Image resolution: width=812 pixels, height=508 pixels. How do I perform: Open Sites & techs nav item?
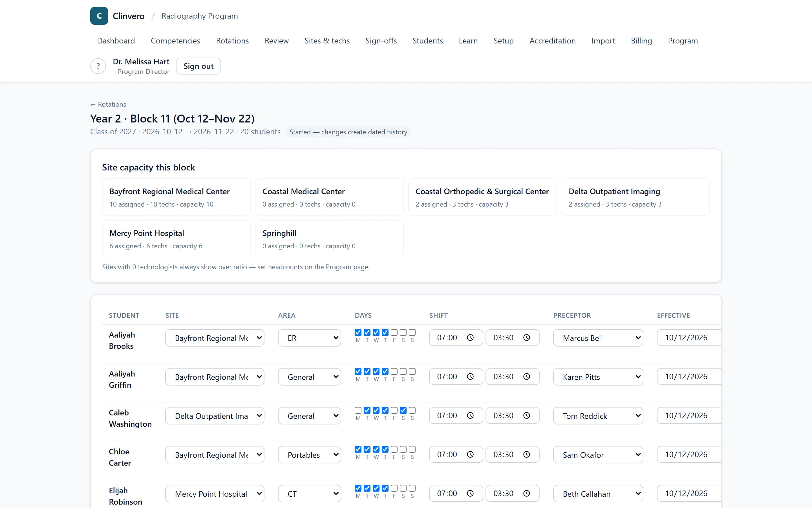coord(327,41)
